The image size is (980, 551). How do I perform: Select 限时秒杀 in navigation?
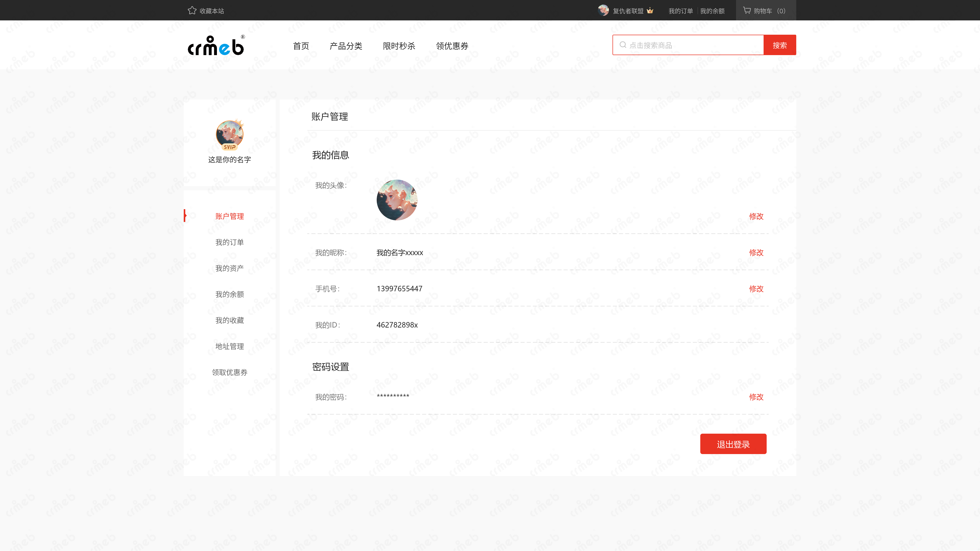tap(399, 46)
